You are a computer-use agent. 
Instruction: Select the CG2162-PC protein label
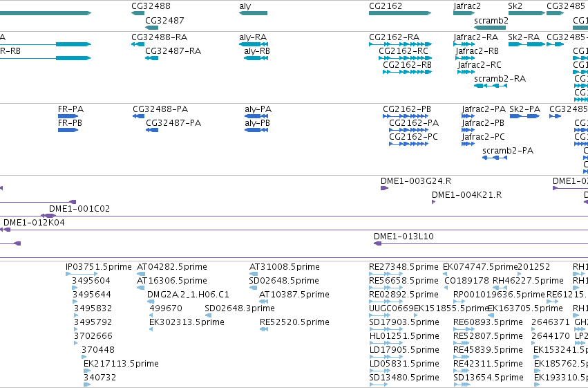tap(414, 137)
